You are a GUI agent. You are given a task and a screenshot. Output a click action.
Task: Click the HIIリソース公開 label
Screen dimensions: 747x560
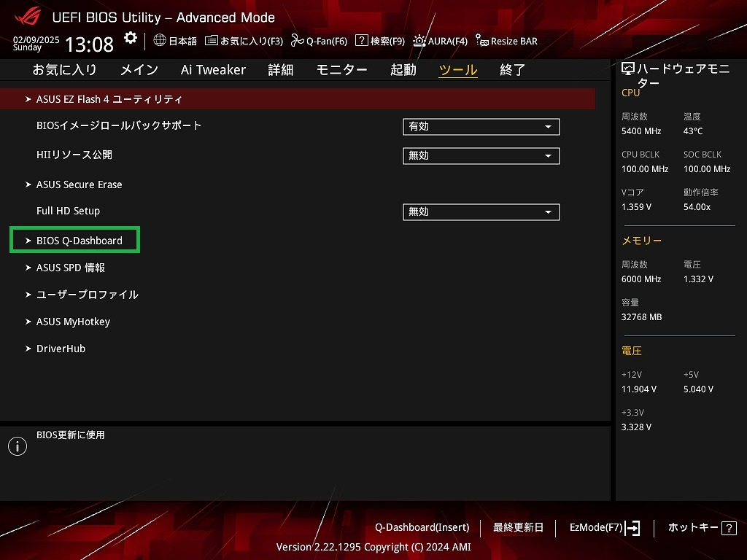click(74, 155)
